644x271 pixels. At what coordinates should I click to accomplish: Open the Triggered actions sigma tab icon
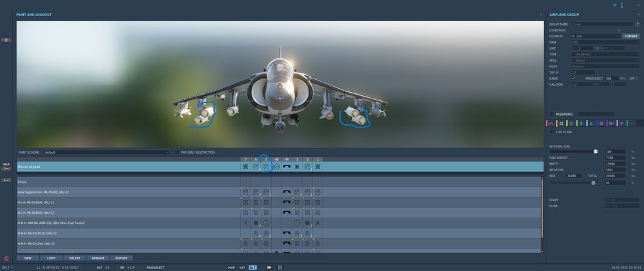tap(581, 123)
